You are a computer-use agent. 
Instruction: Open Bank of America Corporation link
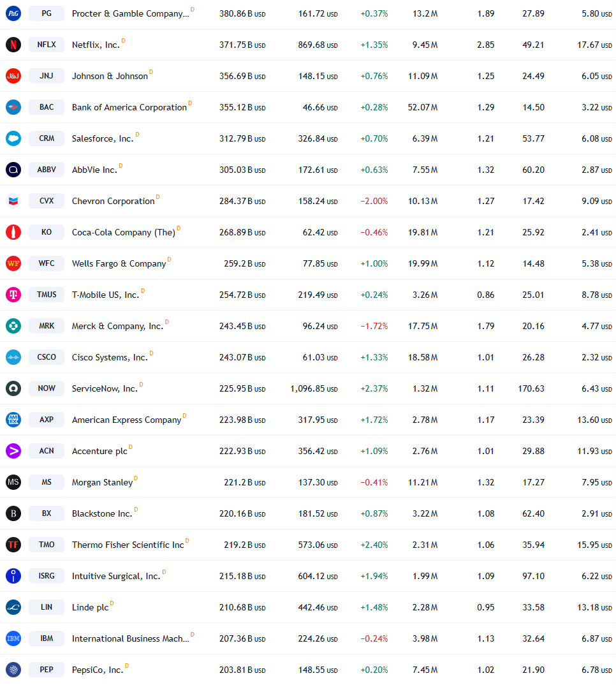pos(129,107)
